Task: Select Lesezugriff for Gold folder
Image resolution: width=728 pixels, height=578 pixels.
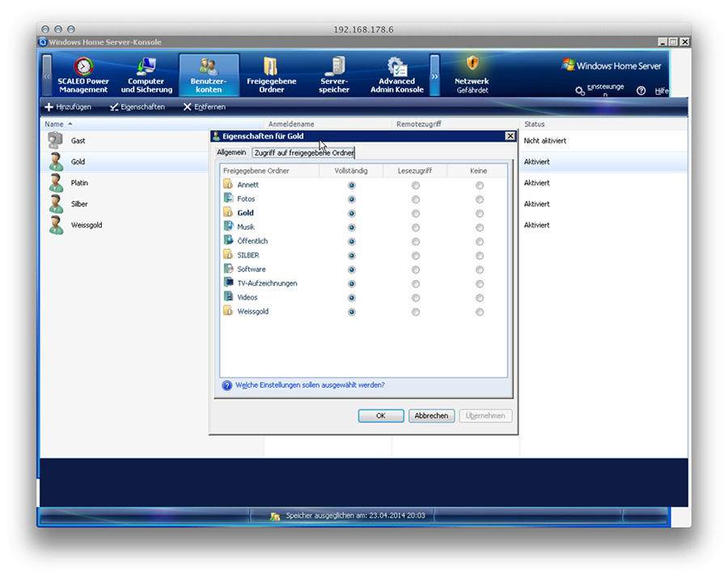Action: pyautogui.click(x=416, y=214)
